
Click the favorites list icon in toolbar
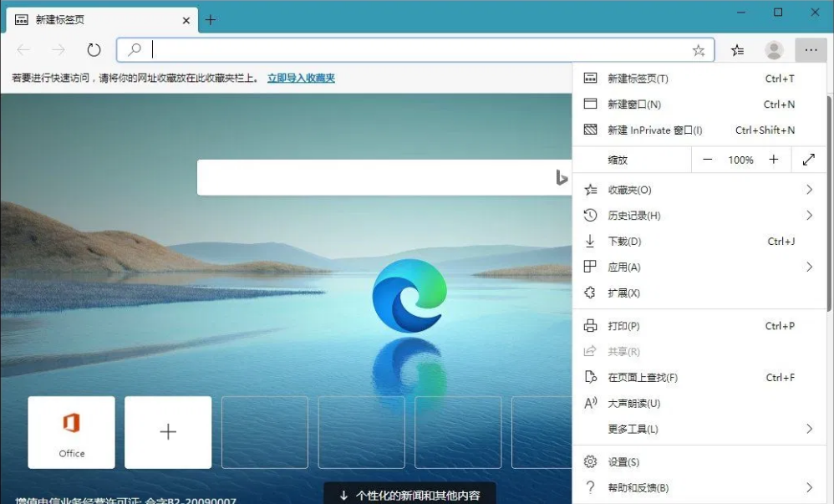[x=737, y=50]
